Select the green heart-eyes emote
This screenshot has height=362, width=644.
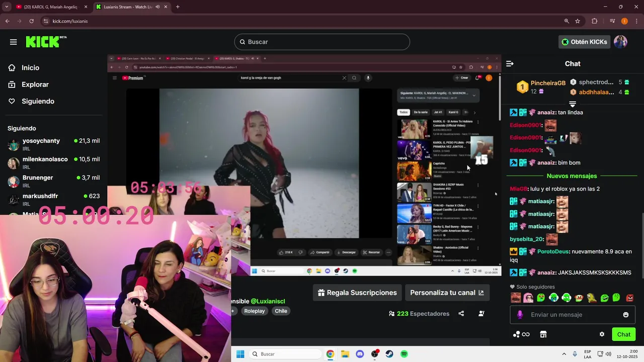(541, 298)
